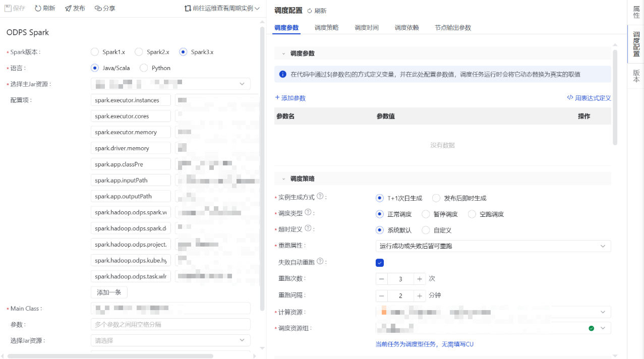Click help icon next to 失败自动重跑
The image size is (644, 359).
[x=320, y=262]
